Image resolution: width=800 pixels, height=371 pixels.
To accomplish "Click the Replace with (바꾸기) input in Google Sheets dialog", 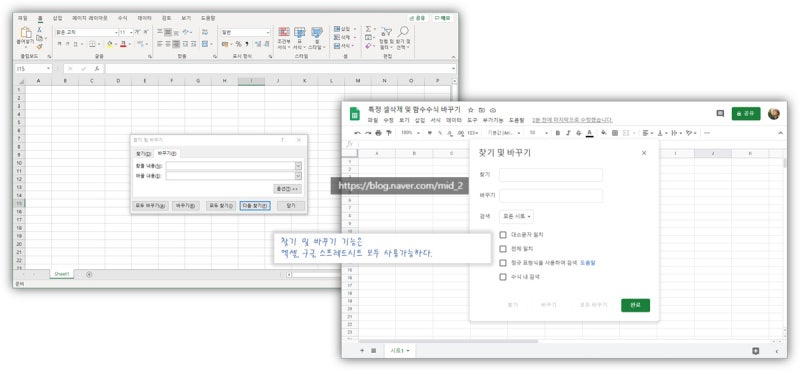I will [551, 196].
